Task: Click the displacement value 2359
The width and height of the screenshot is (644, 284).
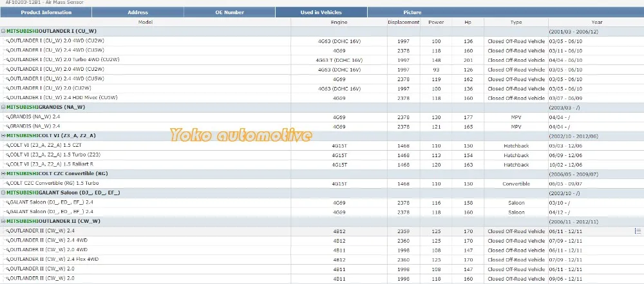Action: pyautogui.click(x=403, y=231)
